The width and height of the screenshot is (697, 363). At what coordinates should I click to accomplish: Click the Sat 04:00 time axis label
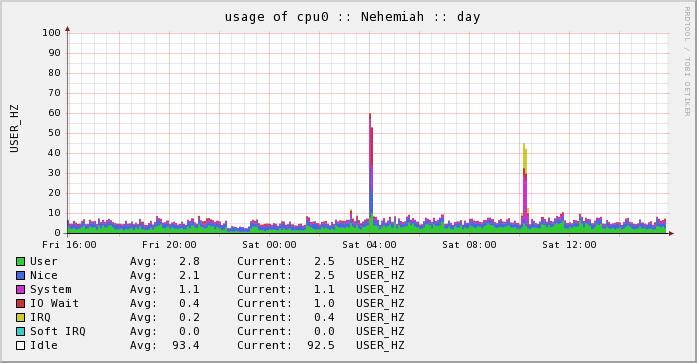(369, 245)
